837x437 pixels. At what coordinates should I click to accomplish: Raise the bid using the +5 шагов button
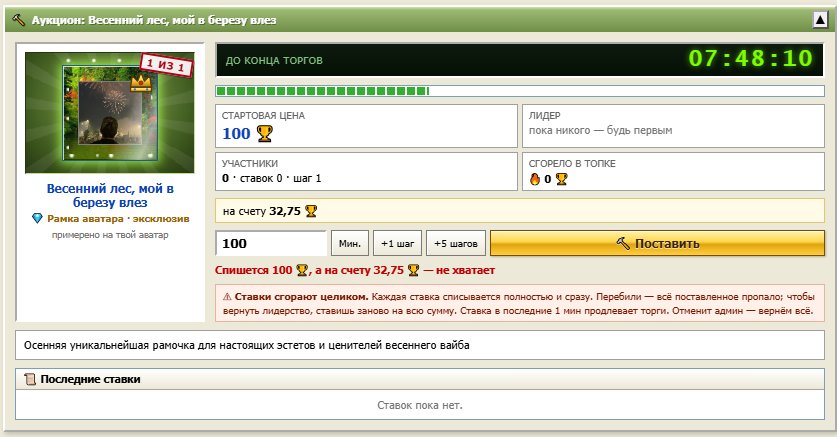(x=456, y=243)
